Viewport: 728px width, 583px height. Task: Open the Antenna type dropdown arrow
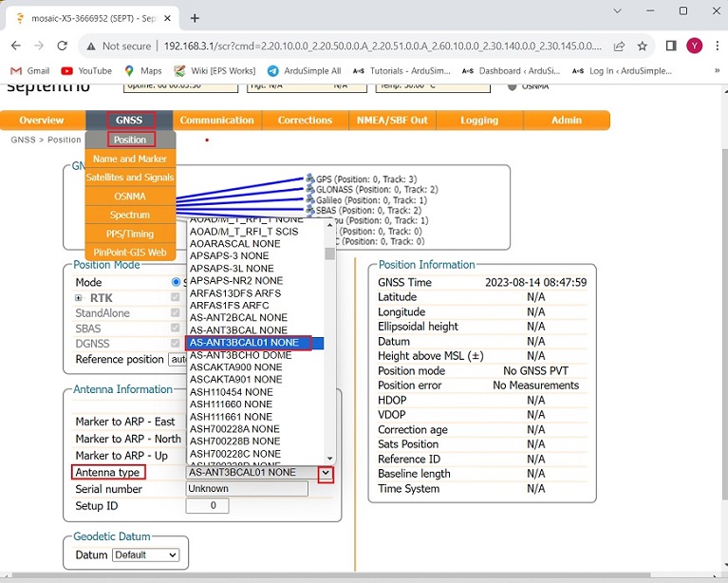pyautogui.click(x=326, y=473)
